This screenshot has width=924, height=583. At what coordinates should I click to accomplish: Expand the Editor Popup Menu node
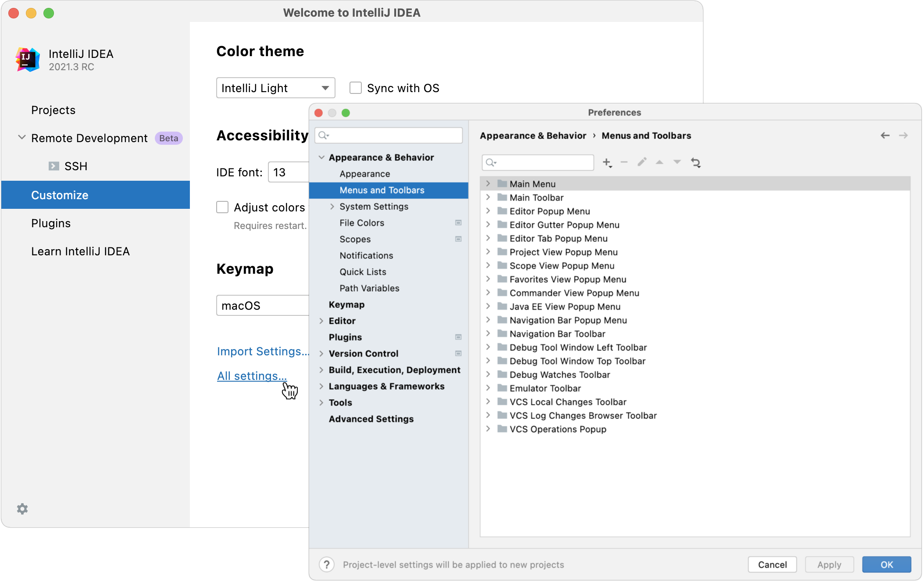pyautogui.click(x=488, y=211)
